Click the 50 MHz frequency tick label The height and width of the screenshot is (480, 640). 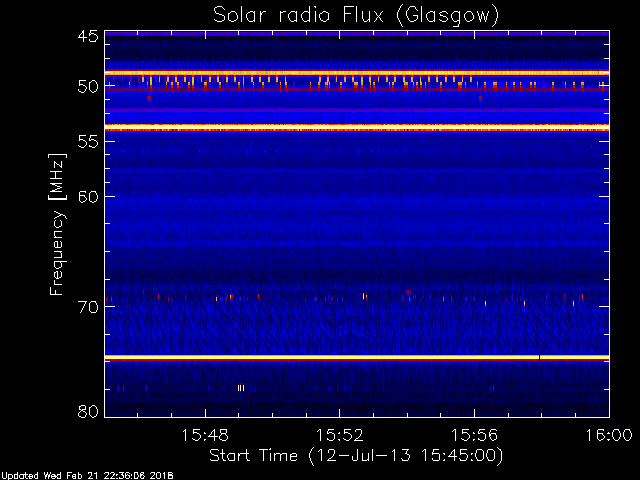coord(88,87)
